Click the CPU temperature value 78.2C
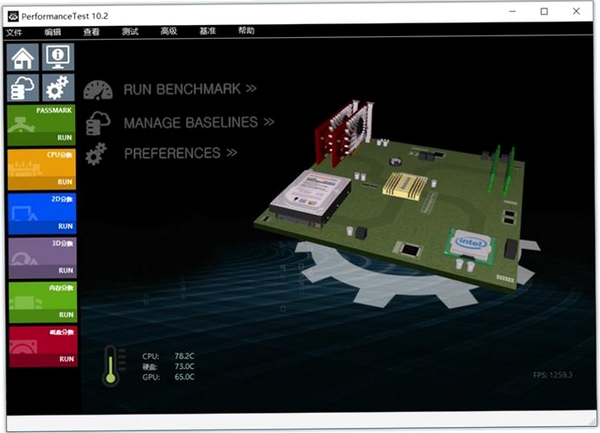 point(184,356)
